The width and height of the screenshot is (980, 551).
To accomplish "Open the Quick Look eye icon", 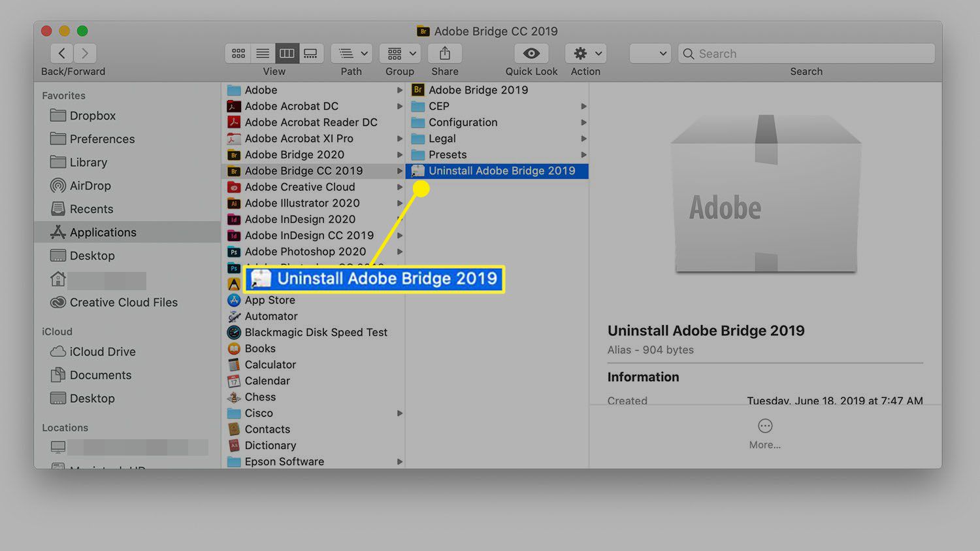I will pyautogui.click(x=531, y=53).
